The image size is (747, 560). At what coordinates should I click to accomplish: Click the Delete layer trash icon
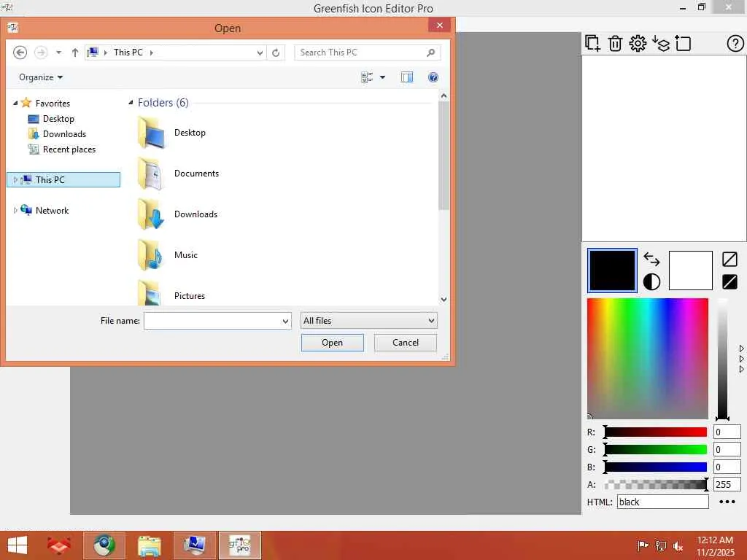(615, 43)
